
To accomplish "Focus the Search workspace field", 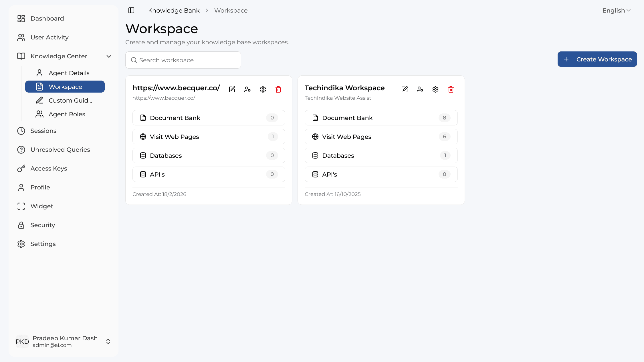I will 183,60.
